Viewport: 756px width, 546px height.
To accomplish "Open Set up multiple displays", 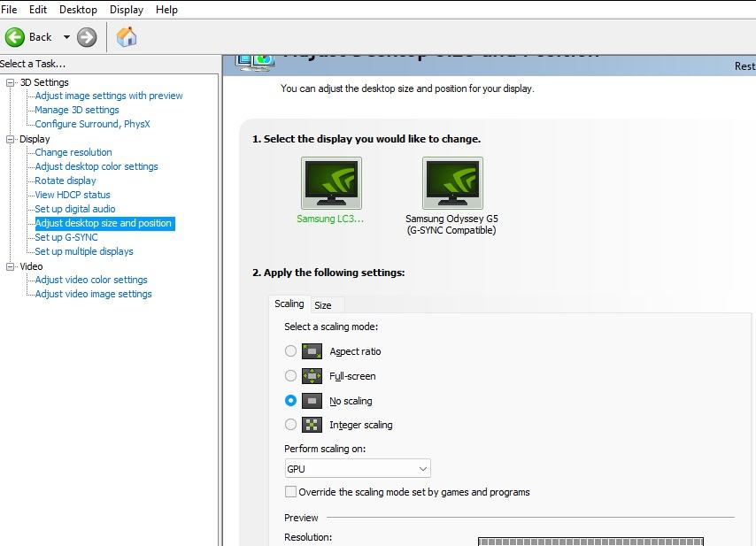I will tap(84, 251).
